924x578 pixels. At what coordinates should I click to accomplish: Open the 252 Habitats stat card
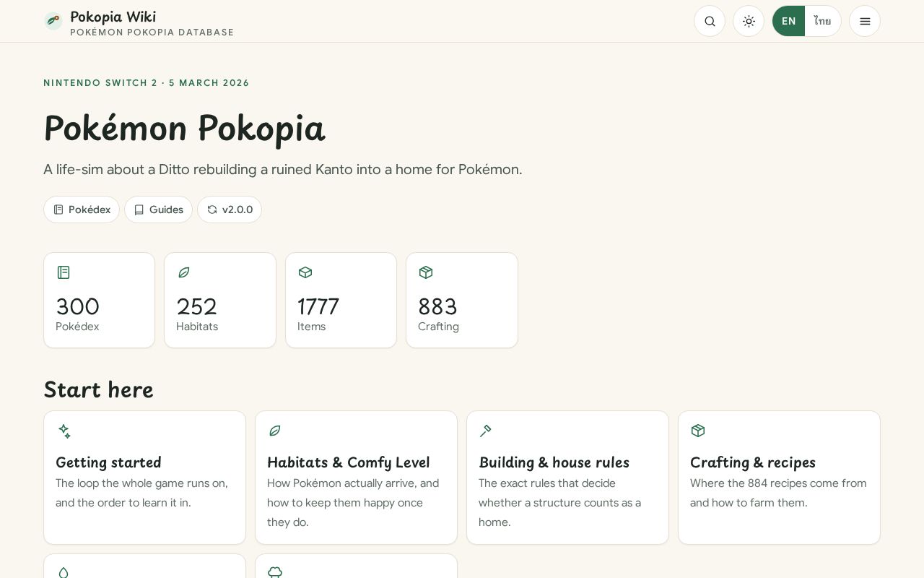[x=220, y=300]
